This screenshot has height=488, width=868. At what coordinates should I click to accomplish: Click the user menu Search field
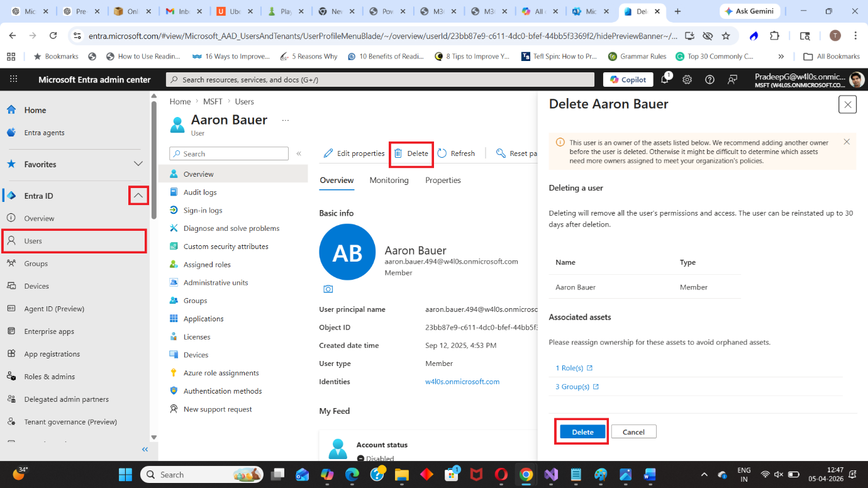[x=229, y=153]
